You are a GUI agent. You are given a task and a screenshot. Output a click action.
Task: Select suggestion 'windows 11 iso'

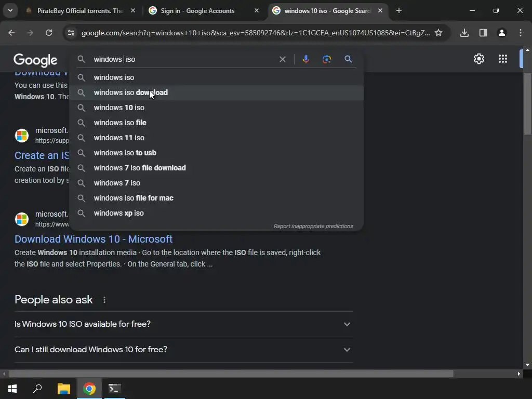click(x=217, y=138)
